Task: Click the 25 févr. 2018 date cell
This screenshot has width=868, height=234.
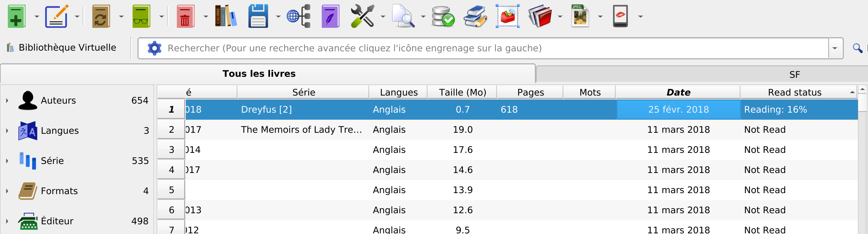Action: 678,109
